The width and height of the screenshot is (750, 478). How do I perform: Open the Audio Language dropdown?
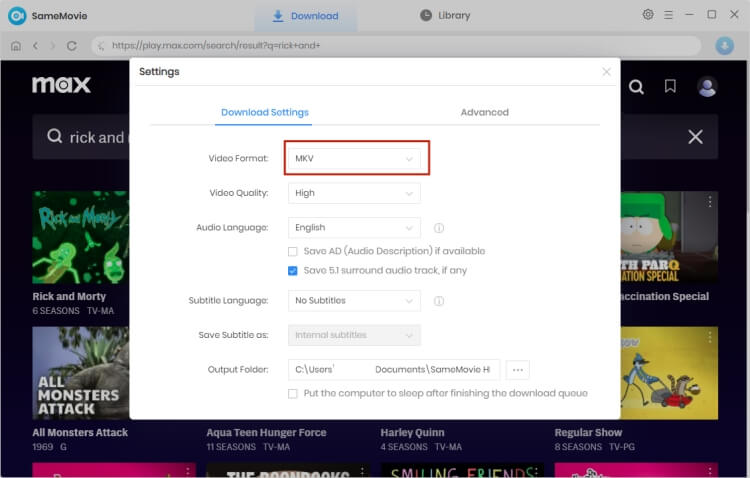354,228
